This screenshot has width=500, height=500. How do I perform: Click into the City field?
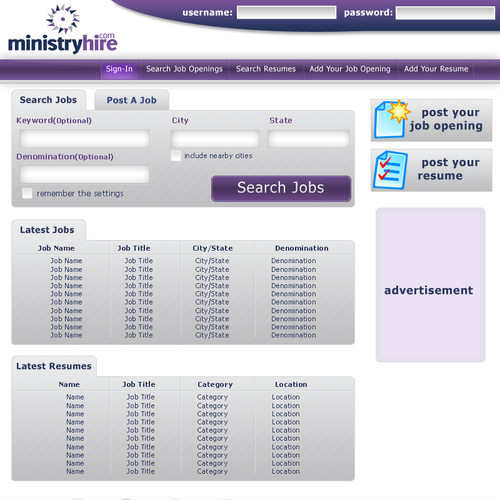click(x=215, y=139)
